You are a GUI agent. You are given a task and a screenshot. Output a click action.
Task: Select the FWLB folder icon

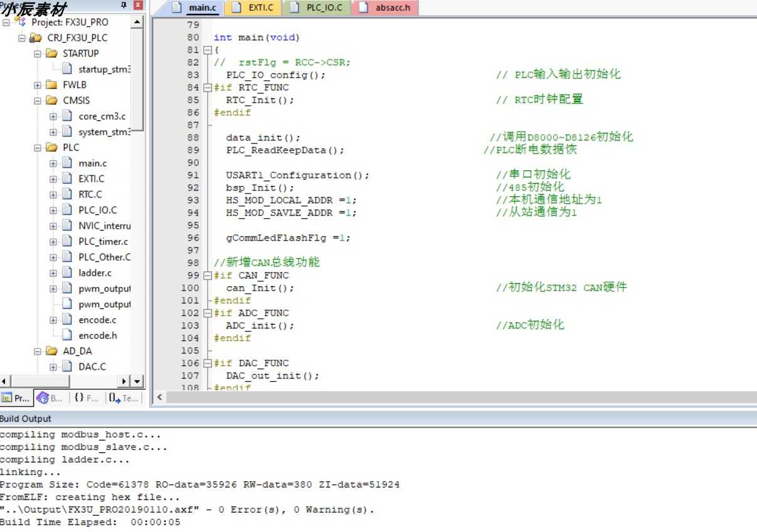click(51, 85)
